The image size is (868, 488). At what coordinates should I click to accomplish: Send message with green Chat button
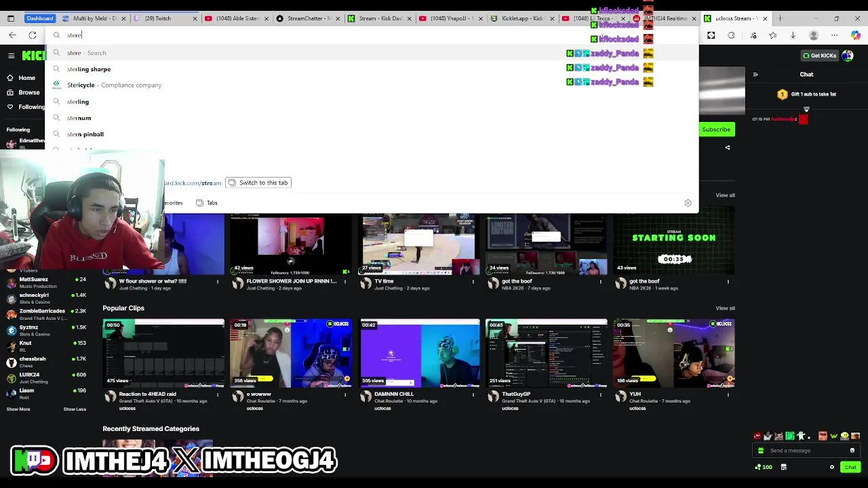[850, 467]
